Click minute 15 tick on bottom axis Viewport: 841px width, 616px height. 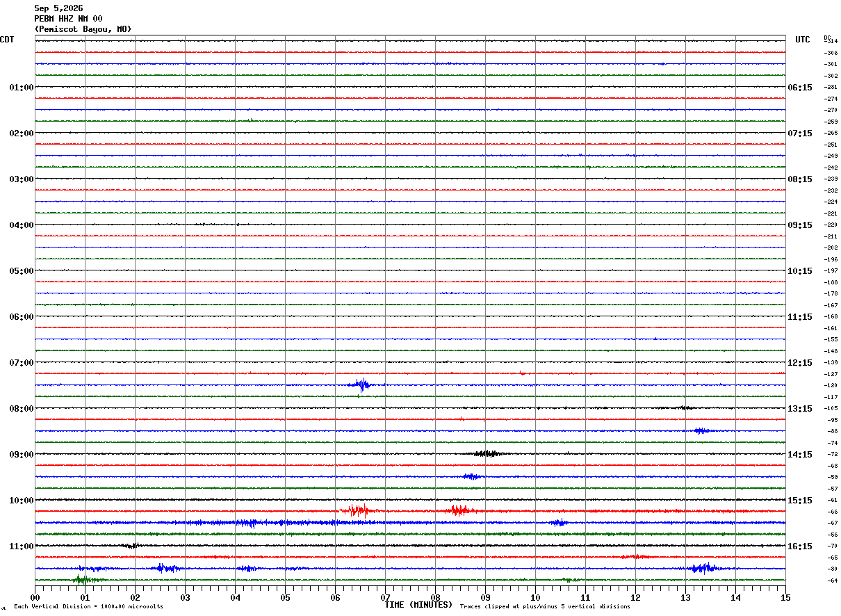(x=785, y=597)
